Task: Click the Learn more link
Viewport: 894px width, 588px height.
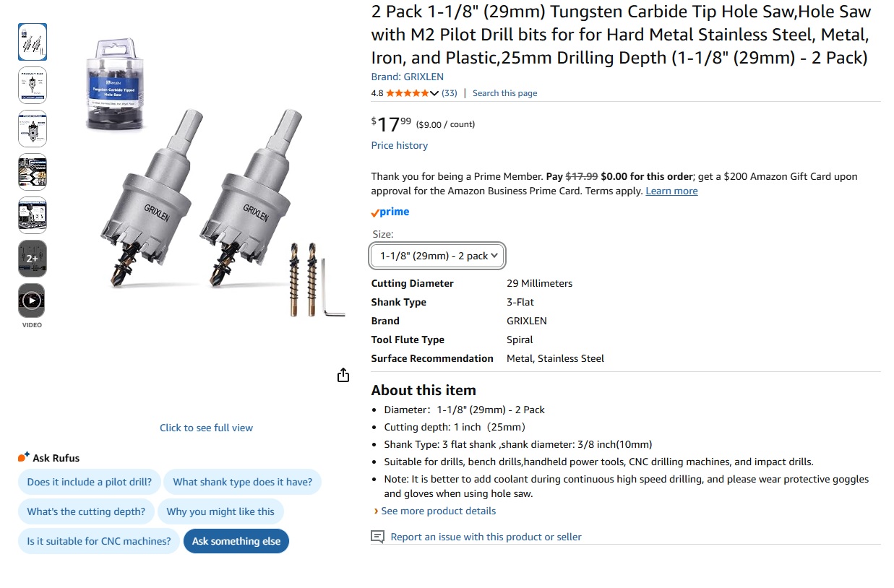Action: tap(671, 191)
